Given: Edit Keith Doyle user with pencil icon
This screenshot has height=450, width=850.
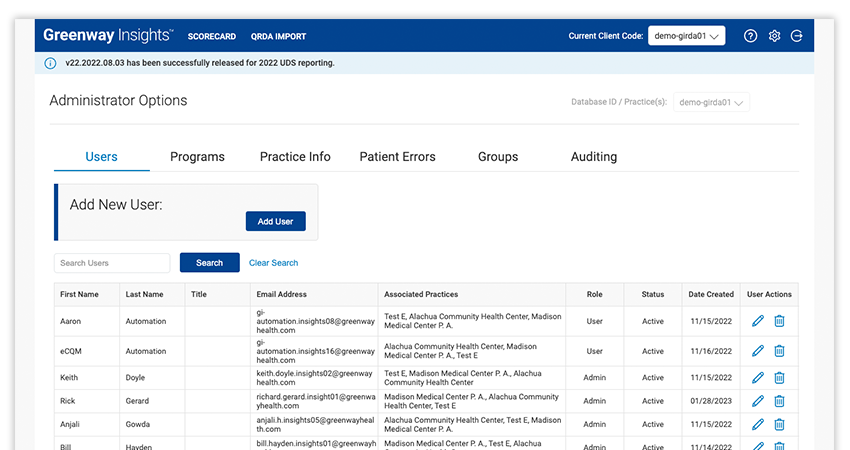Looking at the screenshot, I should pos(757,377).
